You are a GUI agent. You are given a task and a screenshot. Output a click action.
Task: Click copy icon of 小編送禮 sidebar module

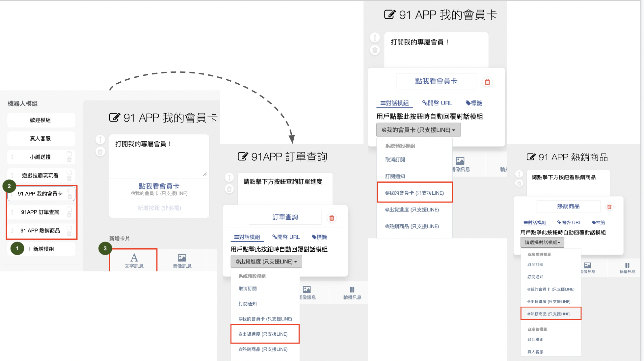(x=69, y=154)
